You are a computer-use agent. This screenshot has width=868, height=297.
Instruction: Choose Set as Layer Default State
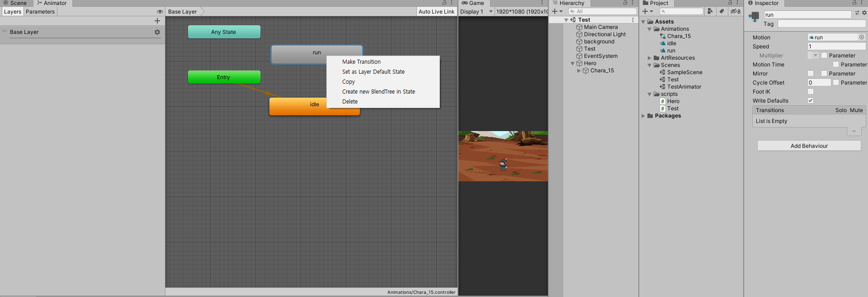383,72
